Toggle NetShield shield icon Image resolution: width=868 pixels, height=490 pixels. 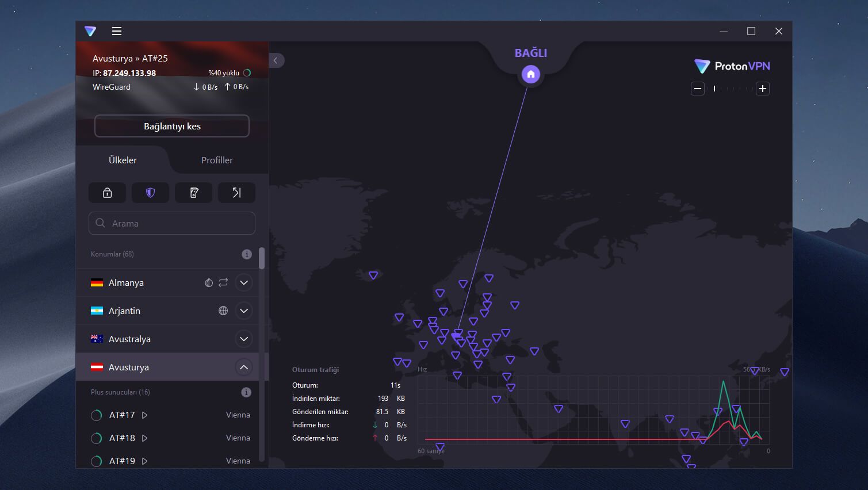tap(150, 193)
